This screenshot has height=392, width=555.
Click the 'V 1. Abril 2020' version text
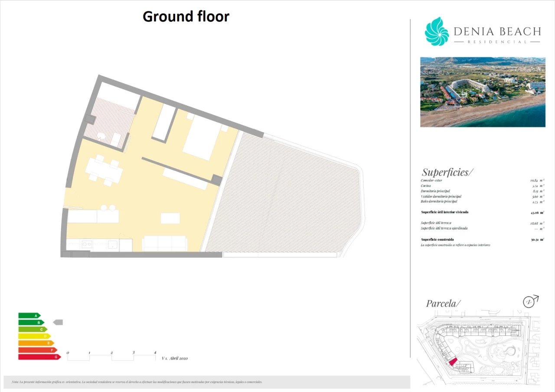[x=175, y=358]
